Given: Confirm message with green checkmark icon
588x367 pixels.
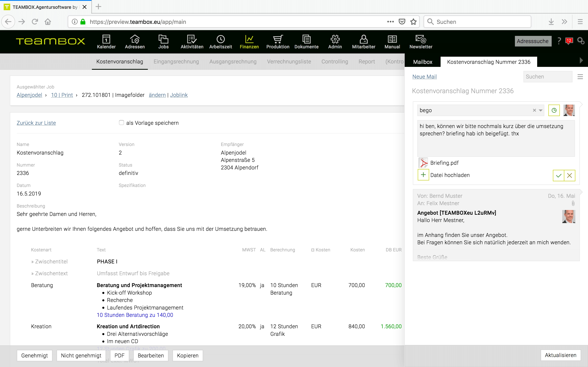Looking at the screenshot, I should coord(558,176).
